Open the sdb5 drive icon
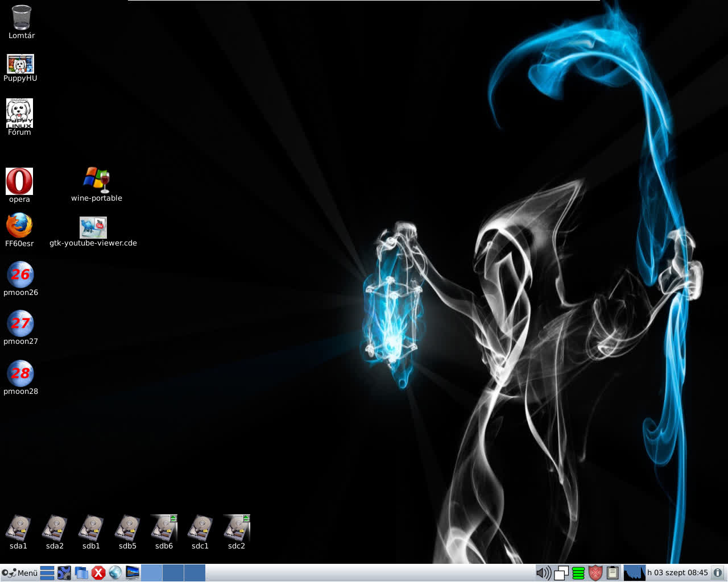This screenshot has height=582, width=728. tap(127, 528)
